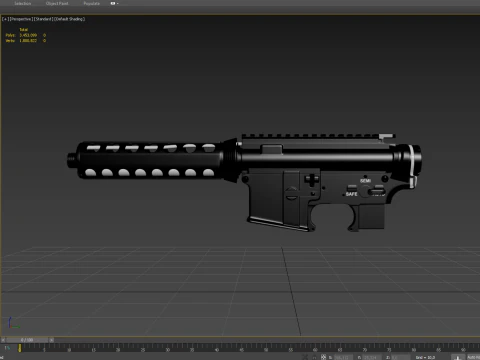The width and height of the screenshot is (480, 360).
Task: Toggle absolute/offset transform type-in mode
Action: [x=323, y=357]
